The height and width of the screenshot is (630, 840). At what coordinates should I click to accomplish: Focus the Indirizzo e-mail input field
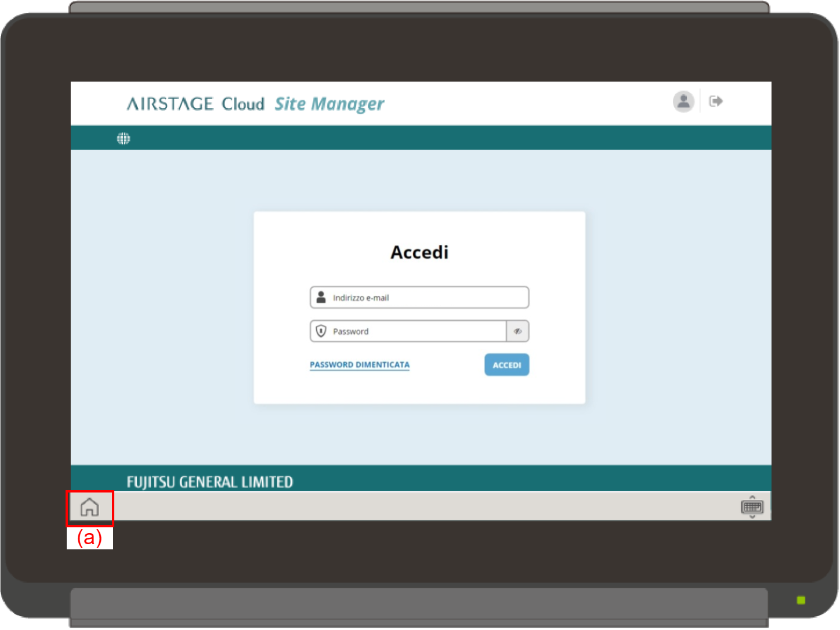tap(426, 298)
